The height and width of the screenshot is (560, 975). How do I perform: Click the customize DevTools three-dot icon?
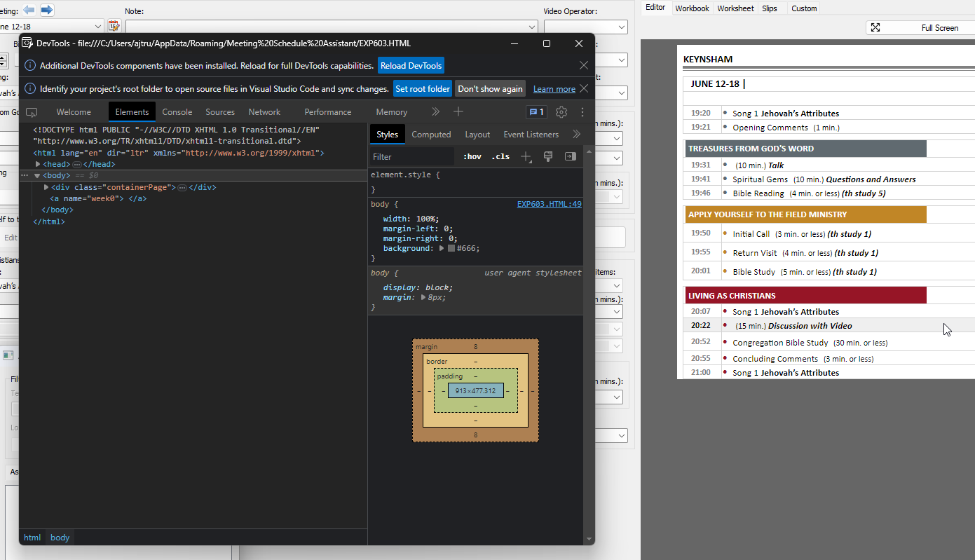[581, 112]
